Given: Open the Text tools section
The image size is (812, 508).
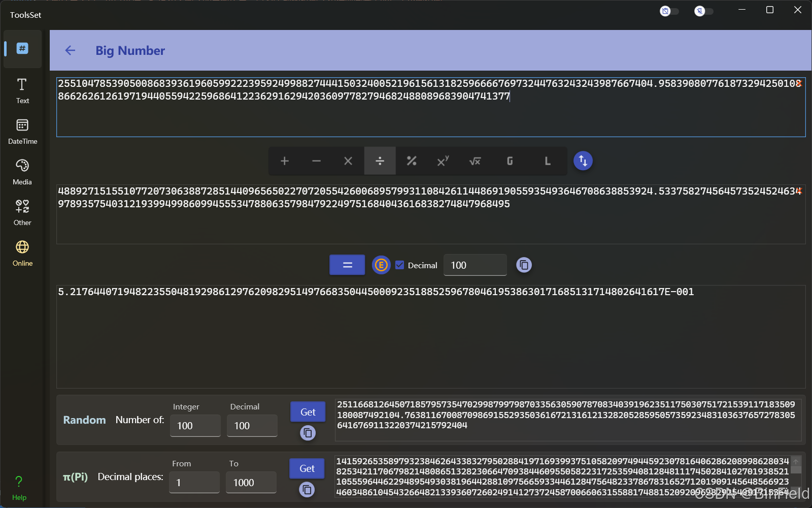Looking at the screenshot, I should tap(22, 91).
